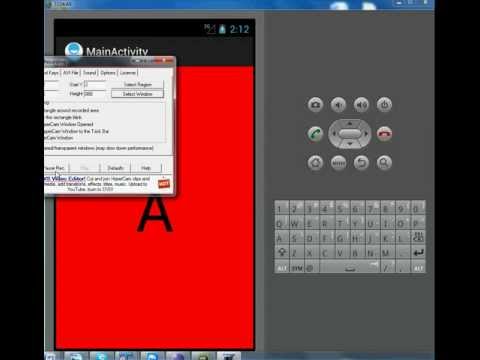Click the Select Region button
480x360 pixels.
[137, 84]
